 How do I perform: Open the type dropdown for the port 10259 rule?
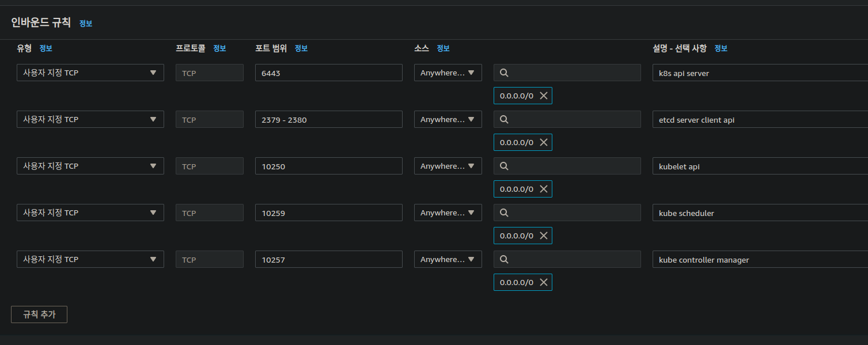click(90, 213)
